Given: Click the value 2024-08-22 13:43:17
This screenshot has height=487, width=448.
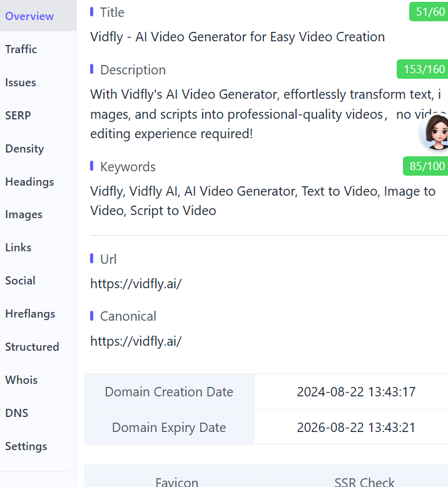Looking at the screenshot, I should [356, 392].
